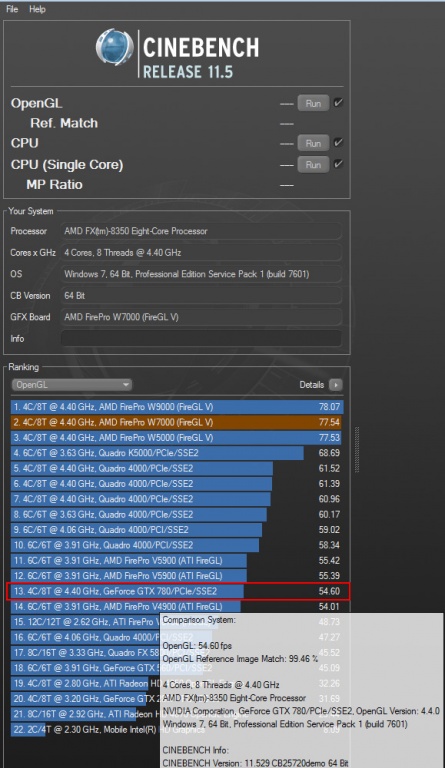Toggle the CPU (Single Core) checkbox
Image resolution: width=445 pixels, height=768 pixels.
(x=338, y=164)
